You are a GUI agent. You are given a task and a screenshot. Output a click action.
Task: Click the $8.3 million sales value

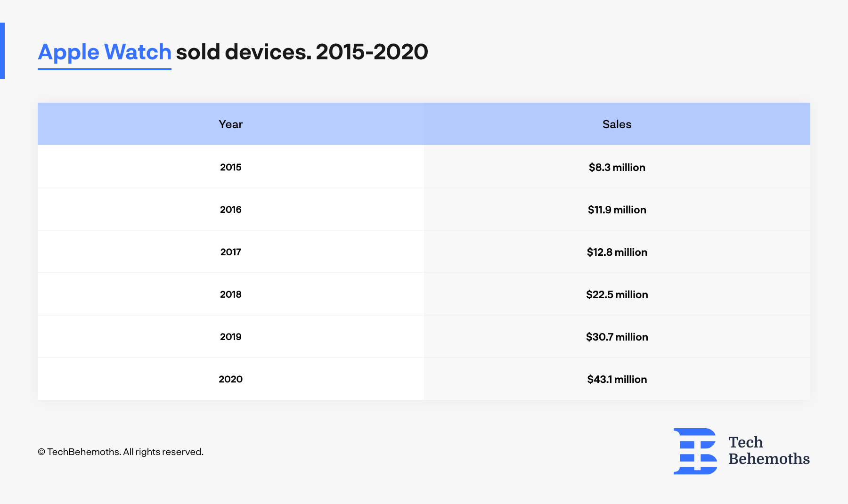617,167
